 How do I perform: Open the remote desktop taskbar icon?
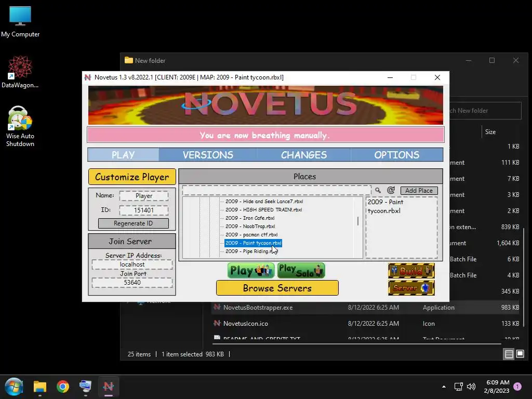[86, 387]
